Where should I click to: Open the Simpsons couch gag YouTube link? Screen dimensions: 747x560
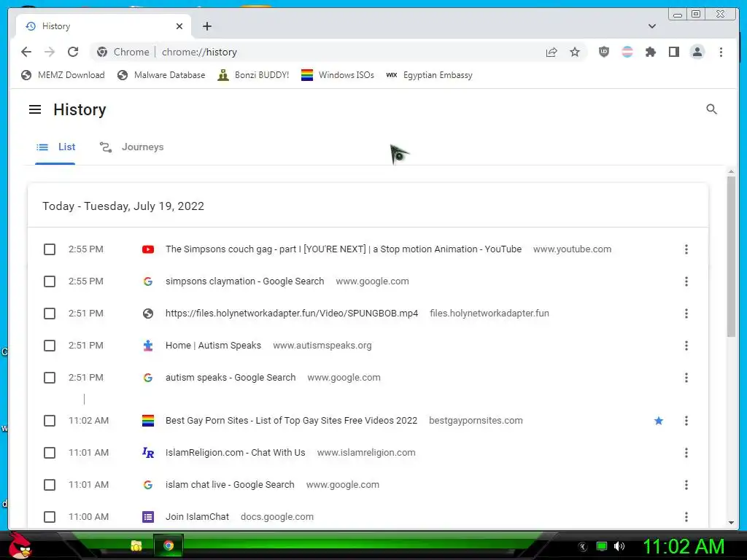(344, 249)
